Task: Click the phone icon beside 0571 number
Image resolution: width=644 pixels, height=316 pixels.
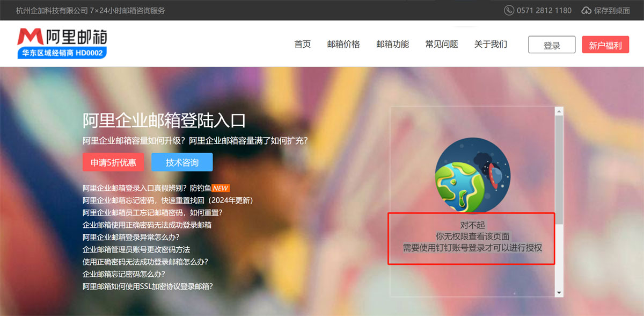Action: tap(509, 10)
